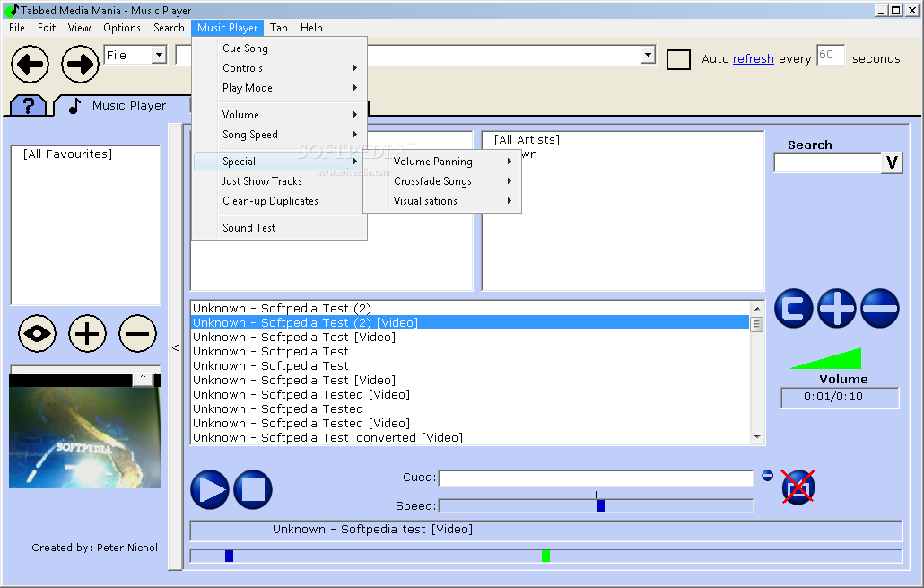Choose Cue Song from the menu
The width and height of the screenshot is (924, 588).
coord(280,48)
